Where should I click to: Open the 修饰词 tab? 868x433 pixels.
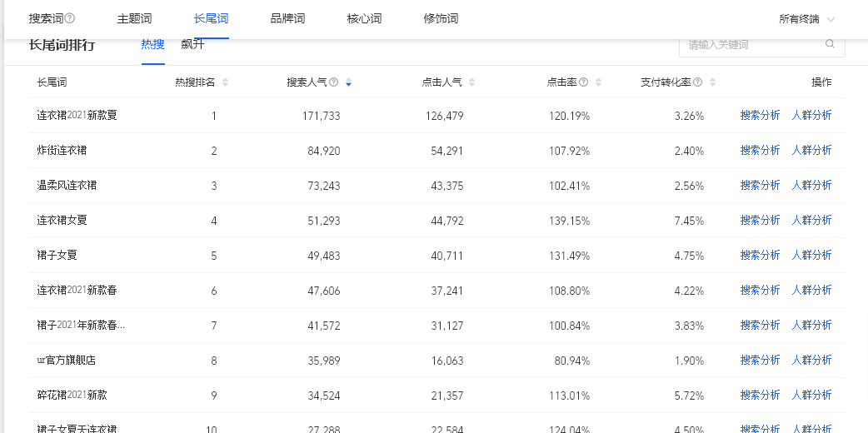tap(441, 19)
